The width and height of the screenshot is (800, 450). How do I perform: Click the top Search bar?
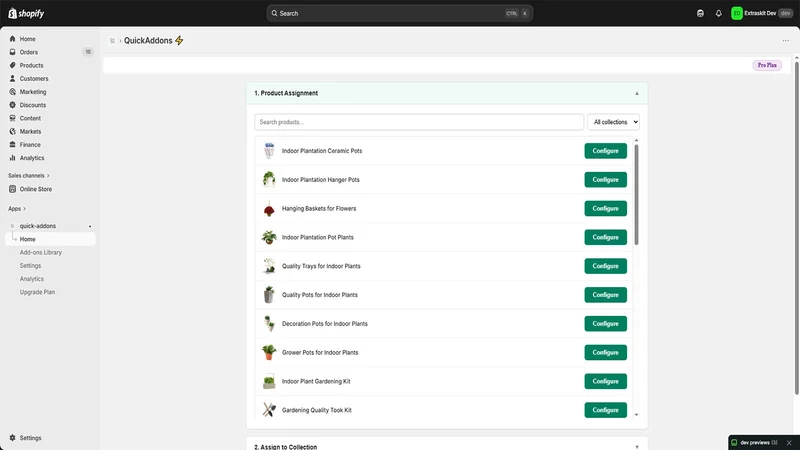point(399,13)
